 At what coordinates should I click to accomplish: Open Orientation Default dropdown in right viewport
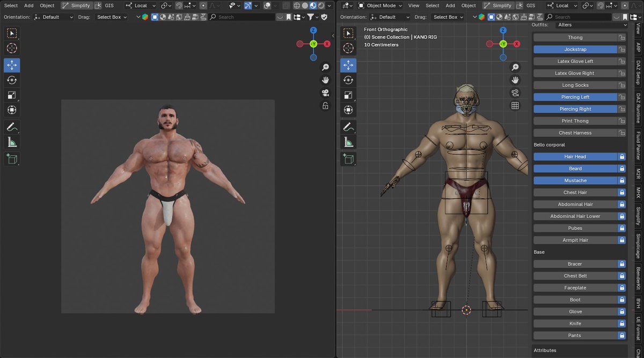pos(390,17)
